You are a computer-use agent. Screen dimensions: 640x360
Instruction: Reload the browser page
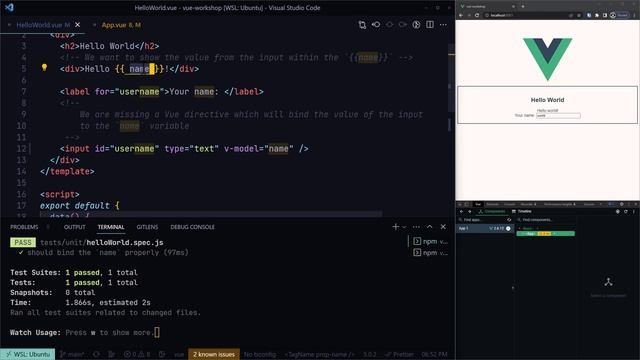click(477, 15)
